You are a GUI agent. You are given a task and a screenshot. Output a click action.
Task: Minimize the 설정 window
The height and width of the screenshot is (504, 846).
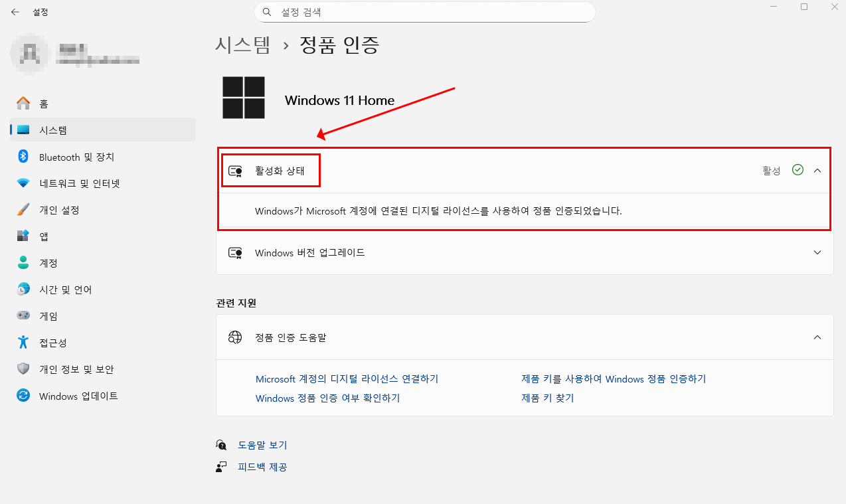[x=774, y=7]
